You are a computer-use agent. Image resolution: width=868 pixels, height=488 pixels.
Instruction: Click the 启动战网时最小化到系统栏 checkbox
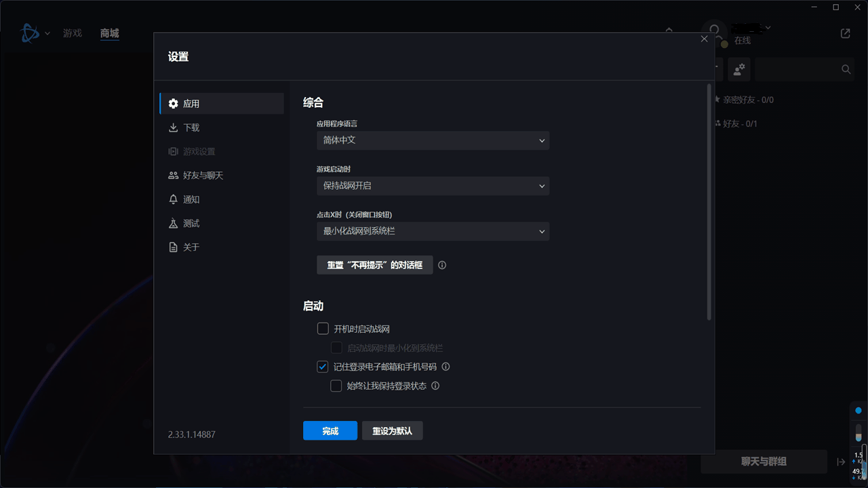336,348
